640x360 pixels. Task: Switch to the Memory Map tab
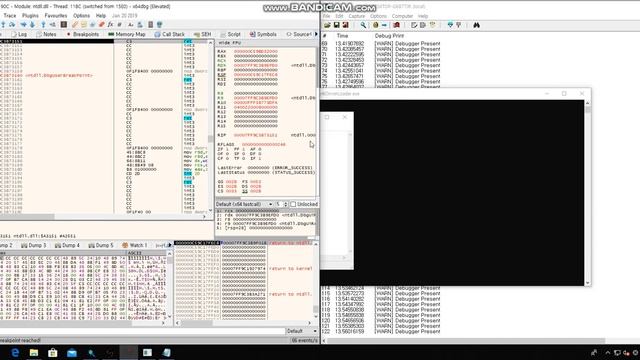[x=127, y=34]
